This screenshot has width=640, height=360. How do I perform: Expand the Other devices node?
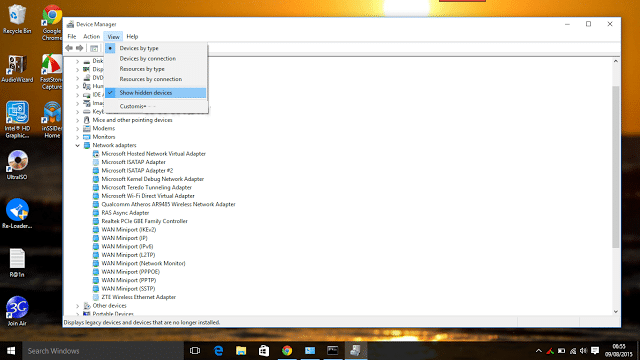click(x=78, y=306)
